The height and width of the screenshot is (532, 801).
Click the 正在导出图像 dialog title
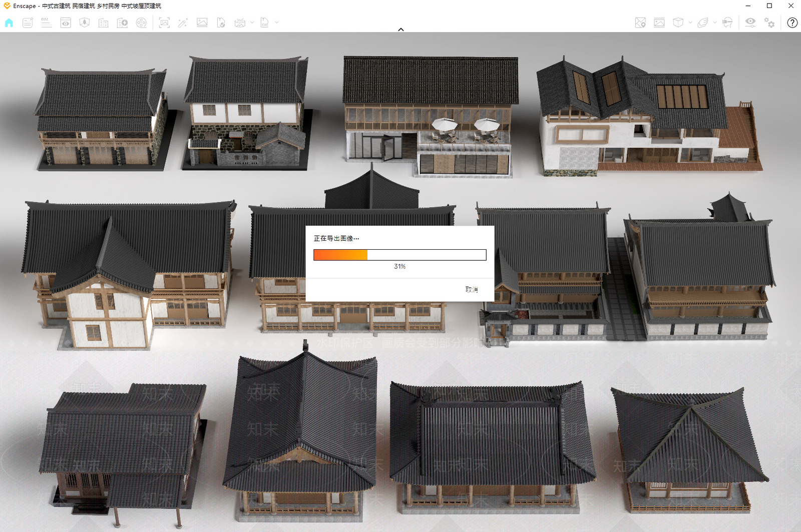coord(336,238)
